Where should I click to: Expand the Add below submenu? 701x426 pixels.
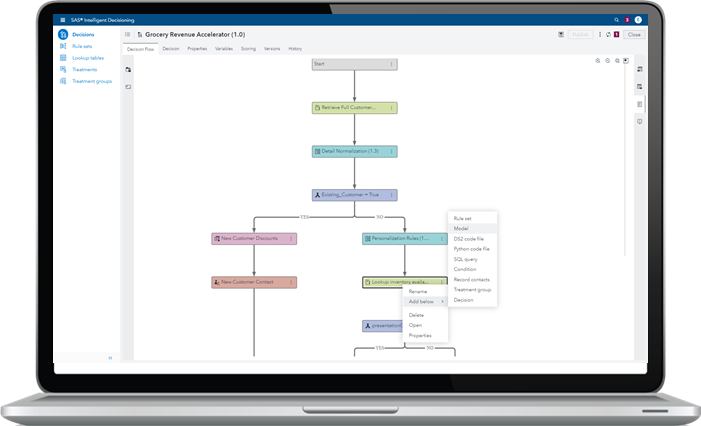425,301
